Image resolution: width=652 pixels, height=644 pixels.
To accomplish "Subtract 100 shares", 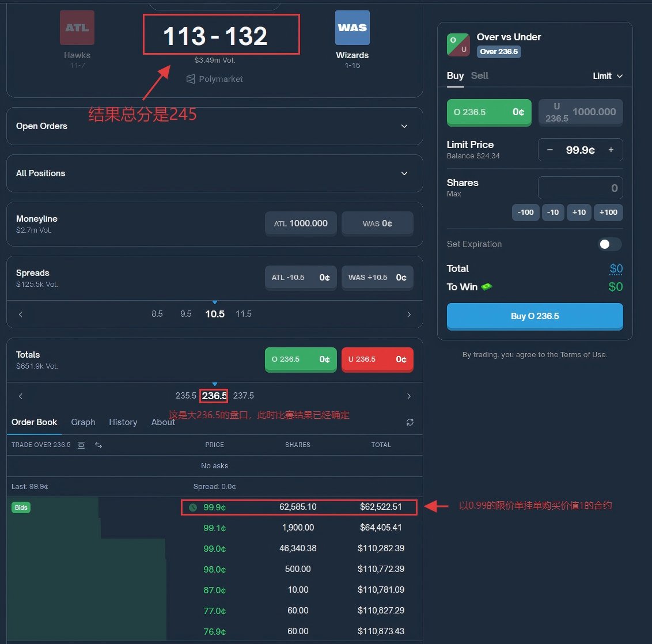I will [526, 213].
